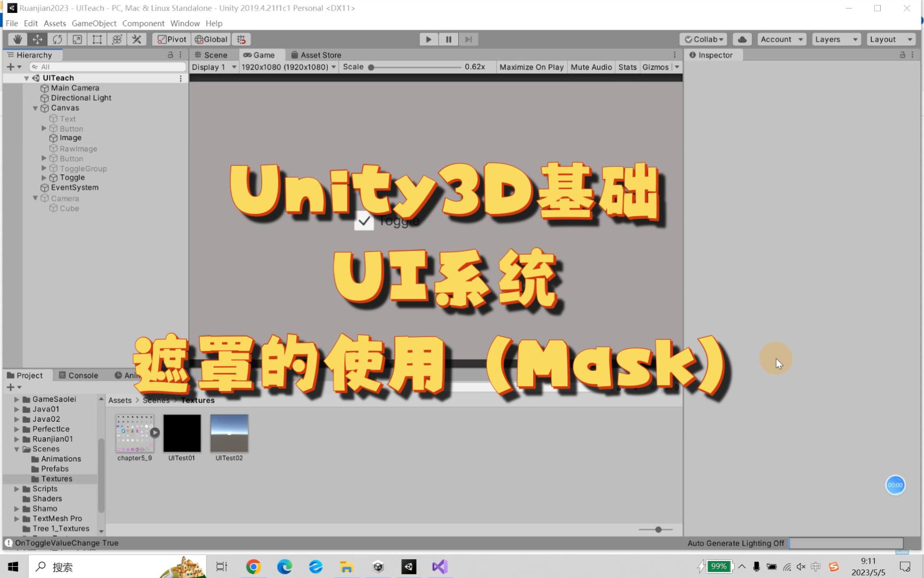Toggle Mute Audio in Game view
The height and width of the screenshot is (578, 924).
(591, 67)
